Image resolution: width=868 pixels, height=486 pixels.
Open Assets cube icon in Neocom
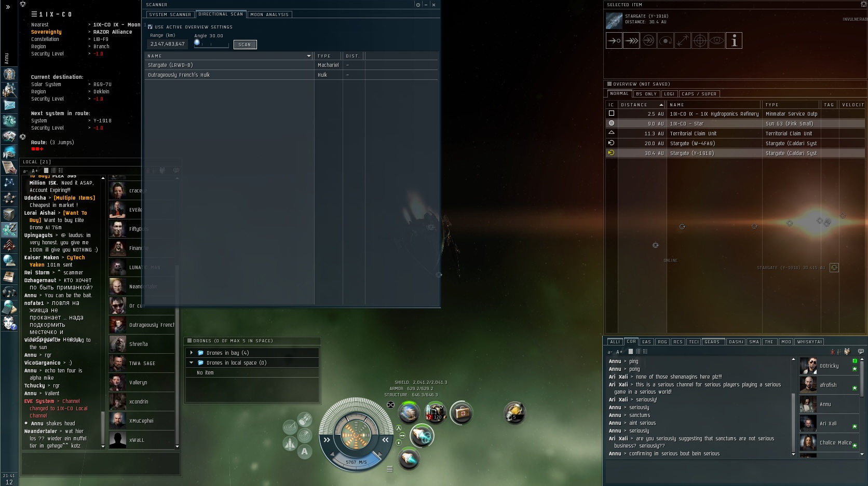[9, 214]
